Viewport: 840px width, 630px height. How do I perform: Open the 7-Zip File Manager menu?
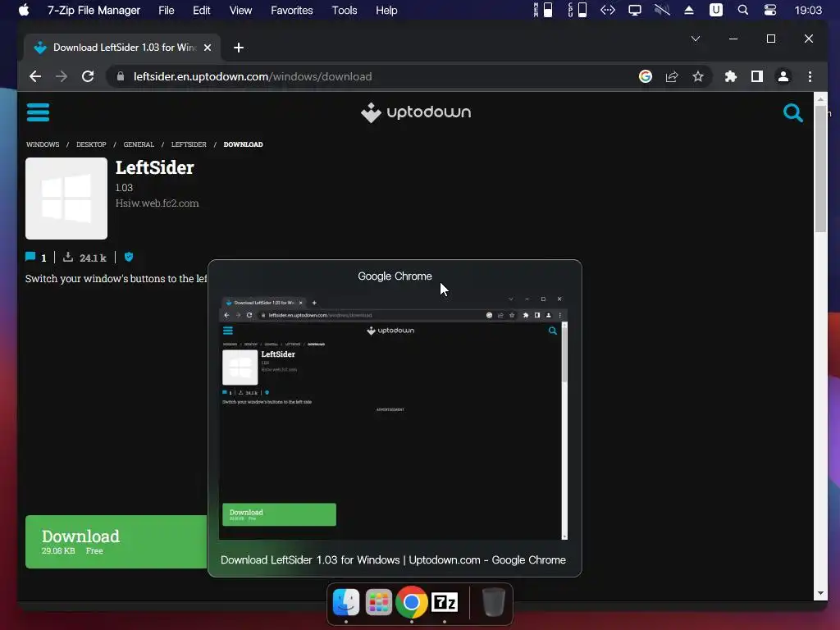pos(94,10)
